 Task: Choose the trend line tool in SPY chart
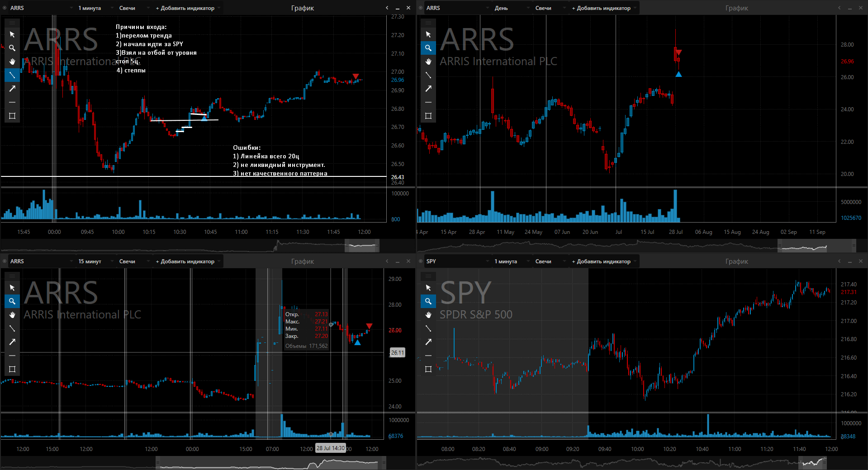click(428, 328)
